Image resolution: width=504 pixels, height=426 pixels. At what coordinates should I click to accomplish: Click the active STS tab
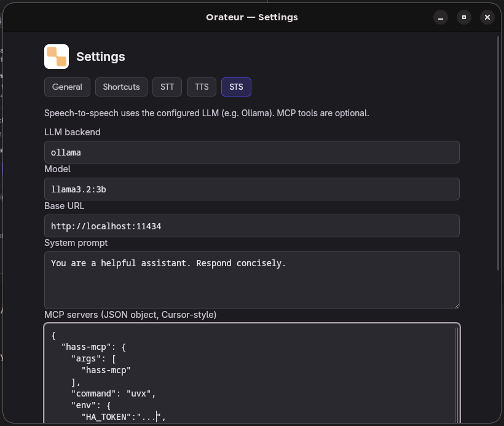click(x=236, y=87)
